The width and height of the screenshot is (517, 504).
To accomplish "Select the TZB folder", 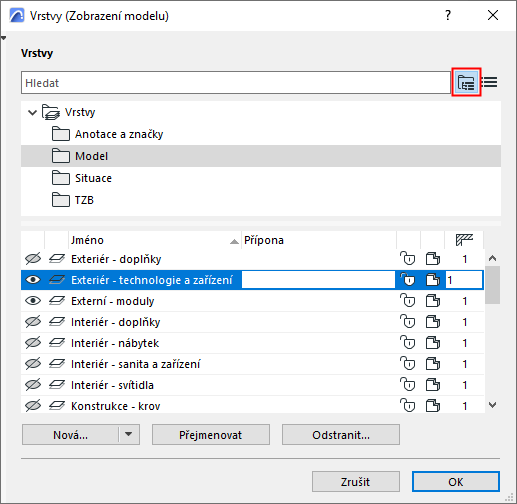I will click(x=261, y=200).
